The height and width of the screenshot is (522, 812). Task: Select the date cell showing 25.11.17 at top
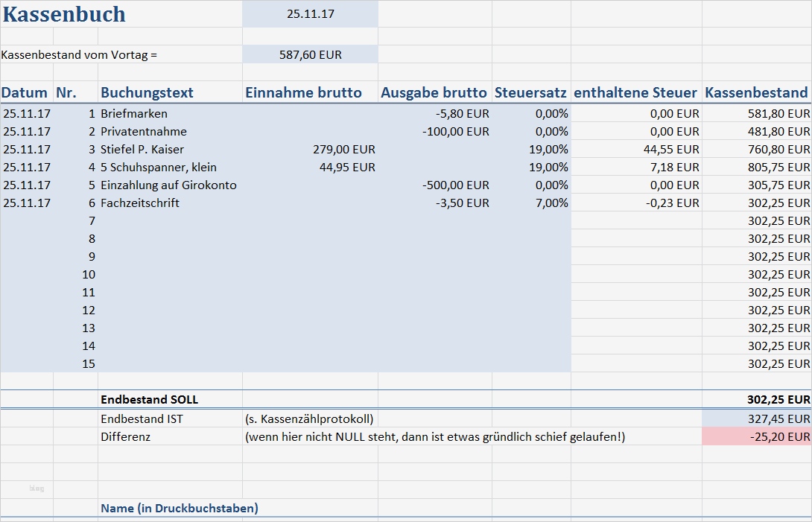tap(310, 13)
